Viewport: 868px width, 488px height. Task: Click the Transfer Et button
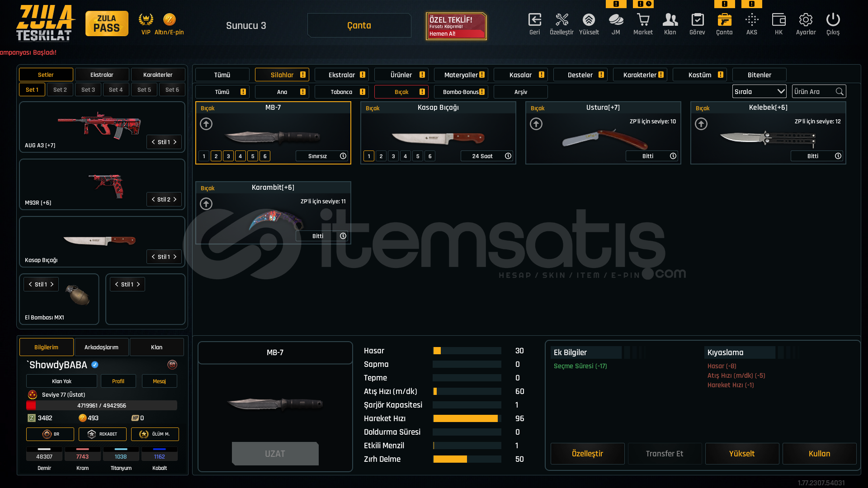(665, 454)
